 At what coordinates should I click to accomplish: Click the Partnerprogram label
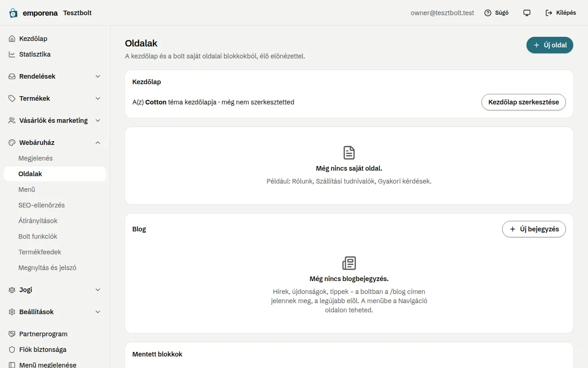pos(43,334)
